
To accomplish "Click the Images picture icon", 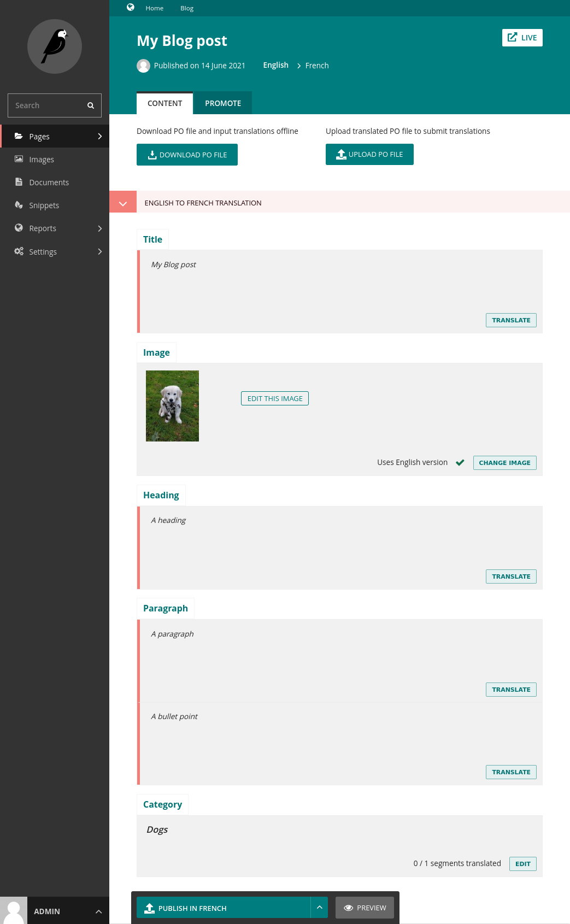I will tap(19, 159).
